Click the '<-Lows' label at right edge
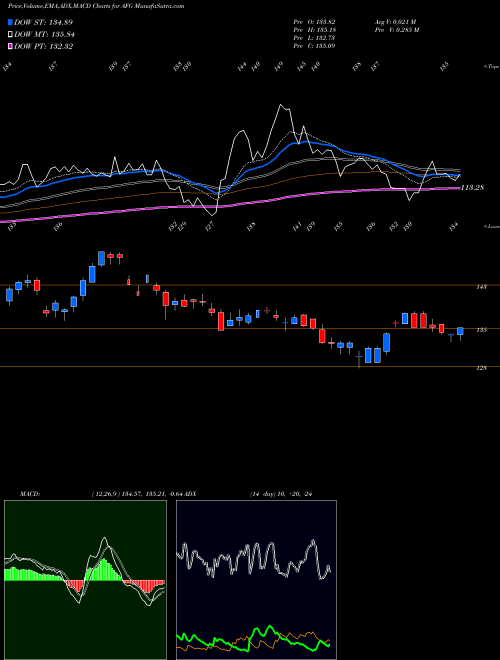Screen dimensions: 500x660 (x=491, y=226)
